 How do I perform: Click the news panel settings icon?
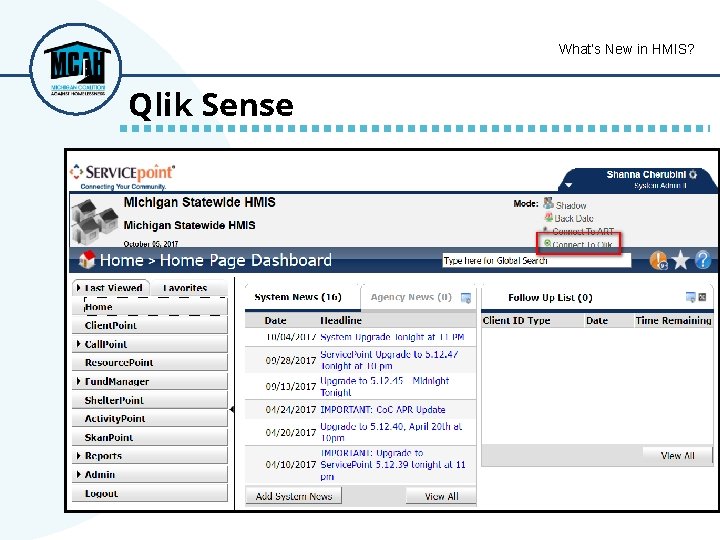pyautogui.click(x=466, y=298)
